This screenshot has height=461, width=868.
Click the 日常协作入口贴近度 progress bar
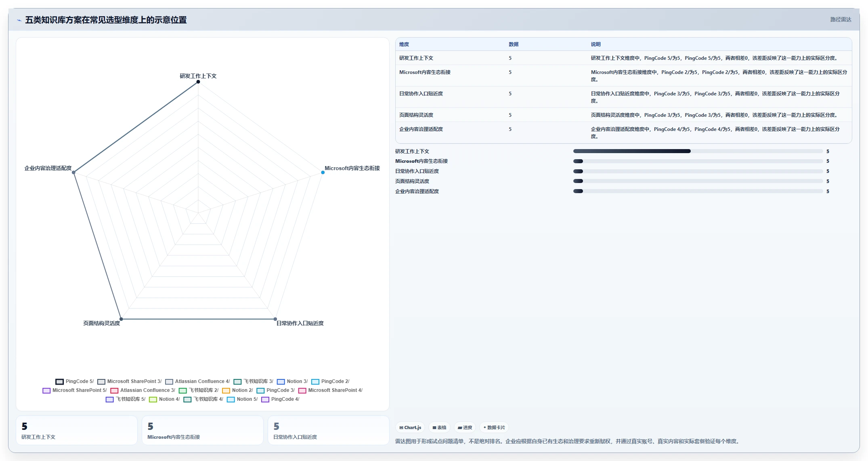point(698,171)
